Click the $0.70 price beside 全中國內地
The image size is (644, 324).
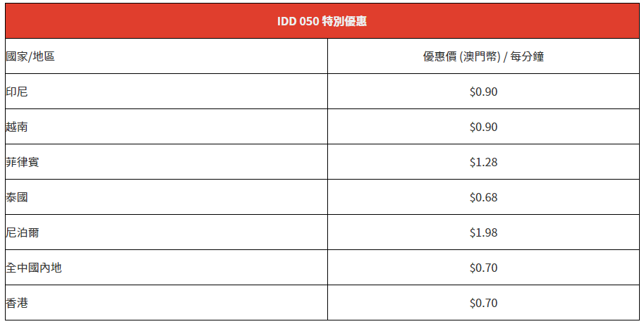click(x=483, y=268)
